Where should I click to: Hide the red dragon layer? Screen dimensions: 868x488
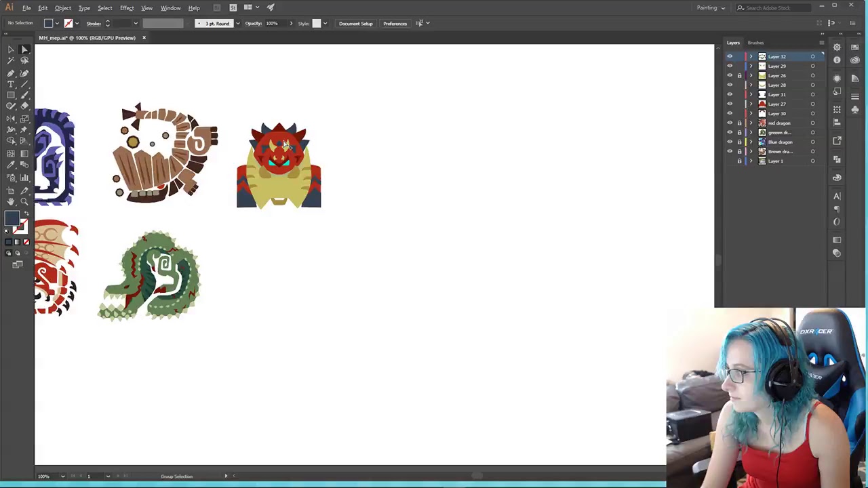click(730, 123)
